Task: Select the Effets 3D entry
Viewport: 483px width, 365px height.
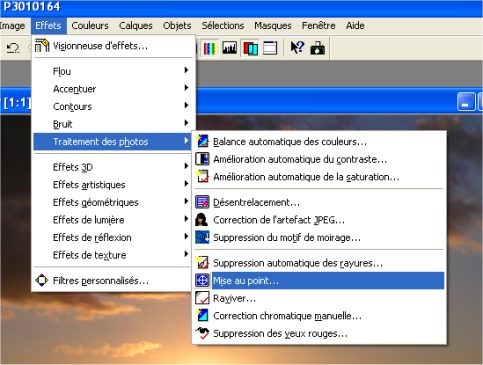Action: [x=113, y=167]
